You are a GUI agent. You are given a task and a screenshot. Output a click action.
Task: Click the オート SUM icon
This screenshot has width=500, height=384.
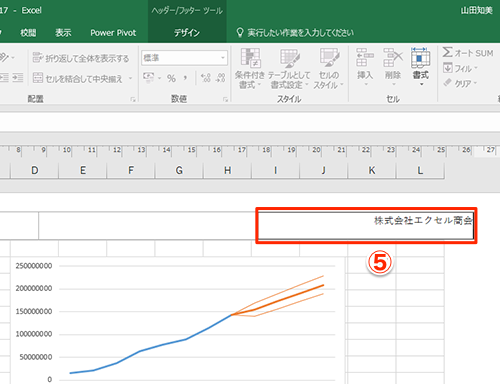coord(448,52)
